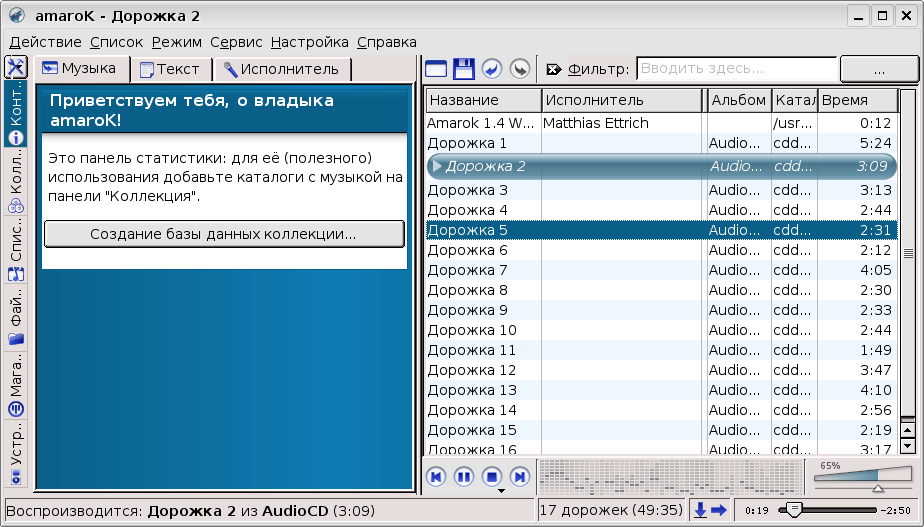This screenshot has height=527, width=924.
Task: Open the Список menu
Action: pyautogui.click(x=116, y=42)
